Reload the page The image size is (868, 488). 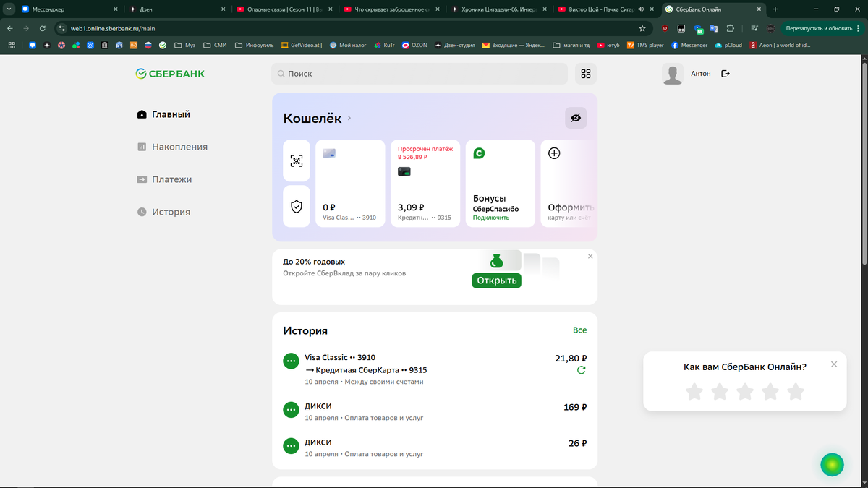pos(43,28)
